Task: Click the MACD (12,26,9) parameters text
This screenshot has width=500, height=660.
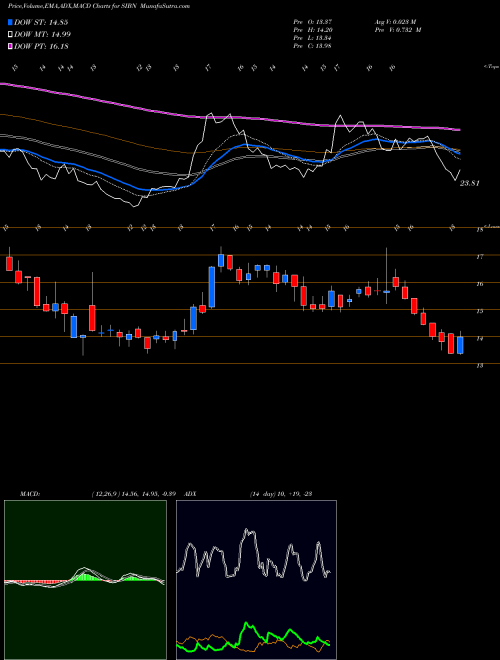Action: (x=133, y=494)
